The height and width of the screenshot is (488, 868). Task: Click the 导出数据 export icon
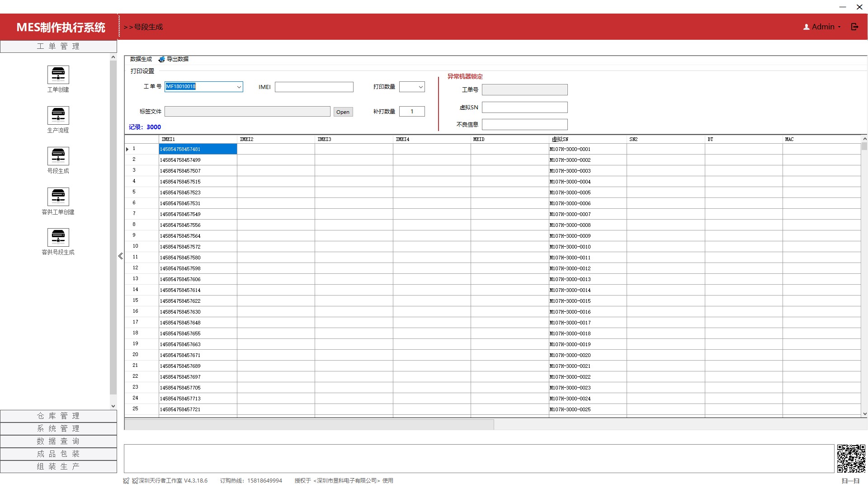(161, 59)
